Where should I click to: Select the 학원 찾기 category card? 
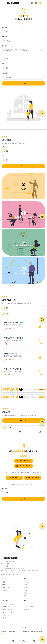point(23,186)
